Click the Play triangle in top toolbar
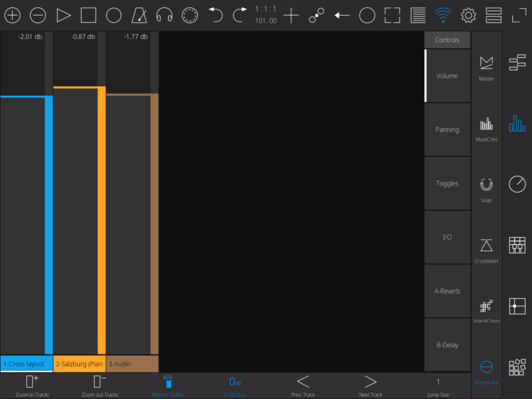The image size is (532, 399). pos(63,16)
